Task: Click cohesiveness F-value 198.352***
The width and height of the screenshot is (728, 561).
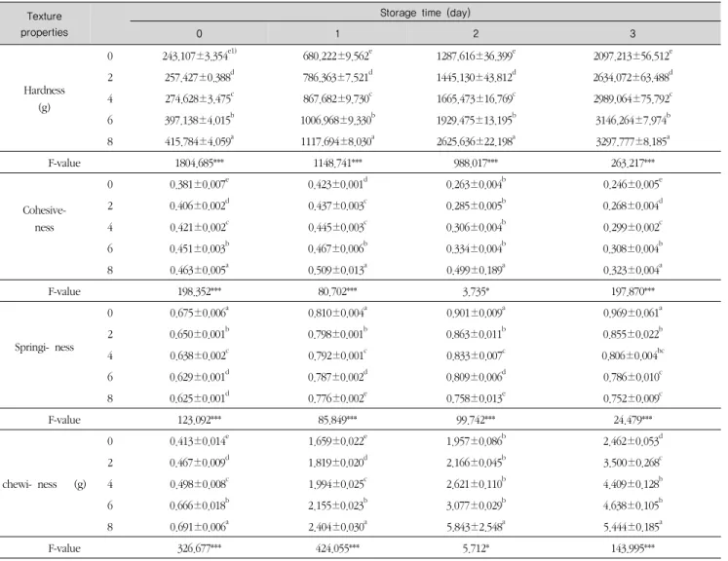Action: click(x=199, y=291)
